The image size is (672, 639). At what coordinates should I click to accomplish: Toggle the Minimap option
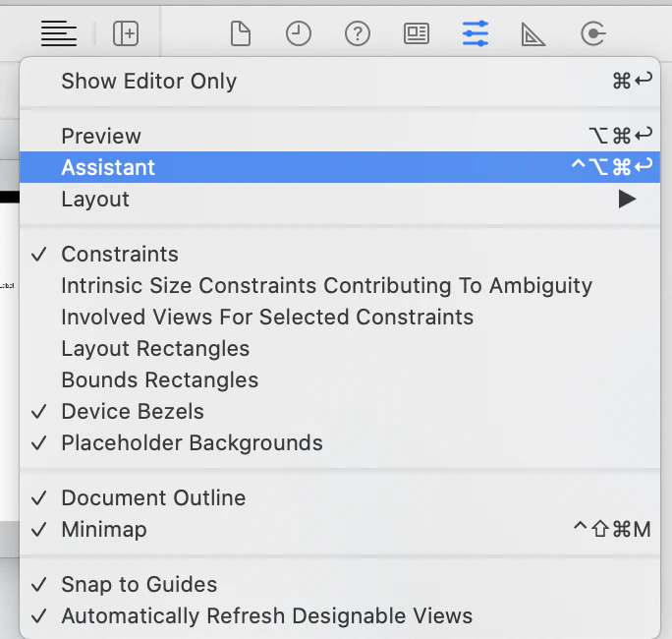click(x=340, y=529)
